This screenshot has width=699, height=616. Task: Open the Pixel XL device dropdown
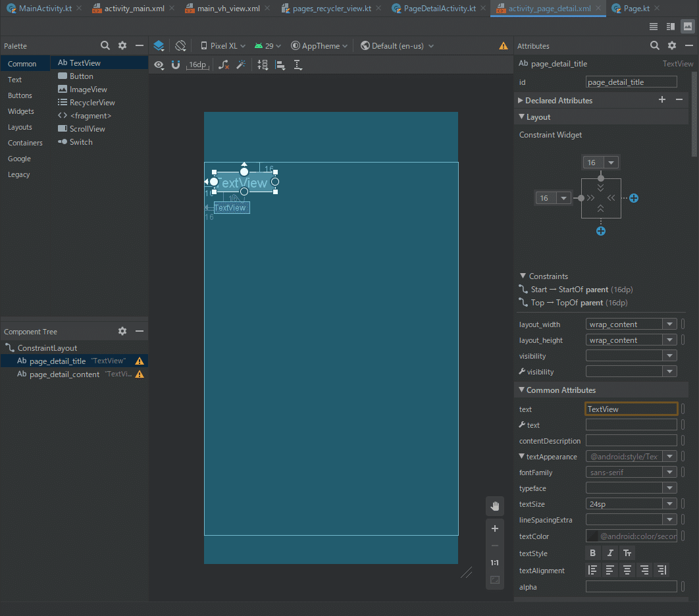pyautogui.click(x=222, y=46)
